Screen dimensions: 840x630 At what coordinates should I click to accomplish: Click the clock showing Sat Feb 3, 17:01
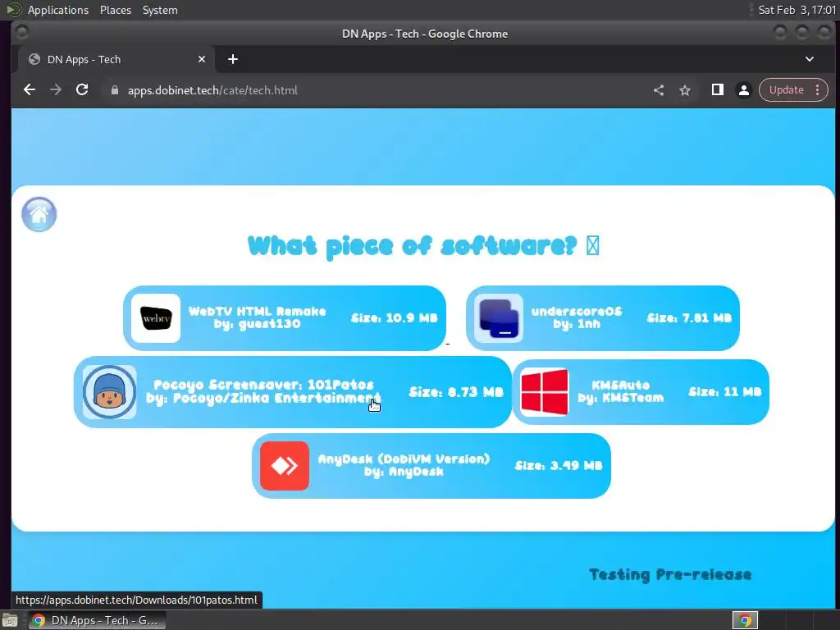pos(797,10)
